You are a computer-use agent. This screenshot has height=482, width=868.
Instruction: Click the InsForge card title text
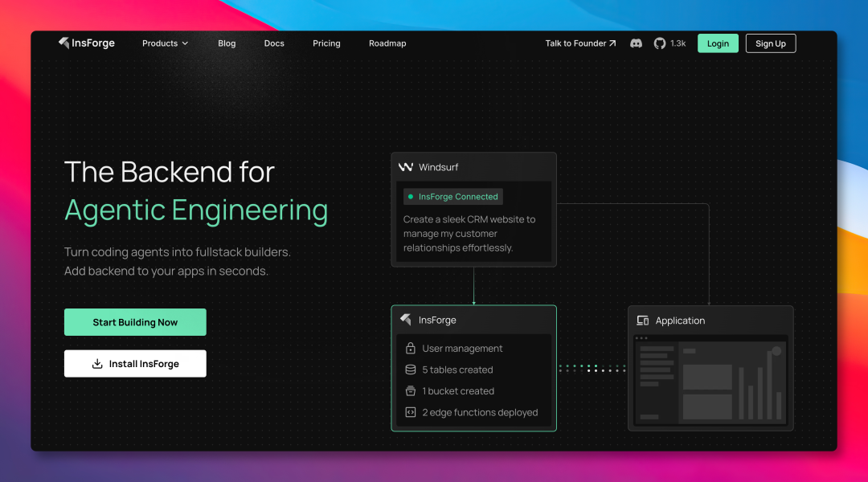point(437,320)
